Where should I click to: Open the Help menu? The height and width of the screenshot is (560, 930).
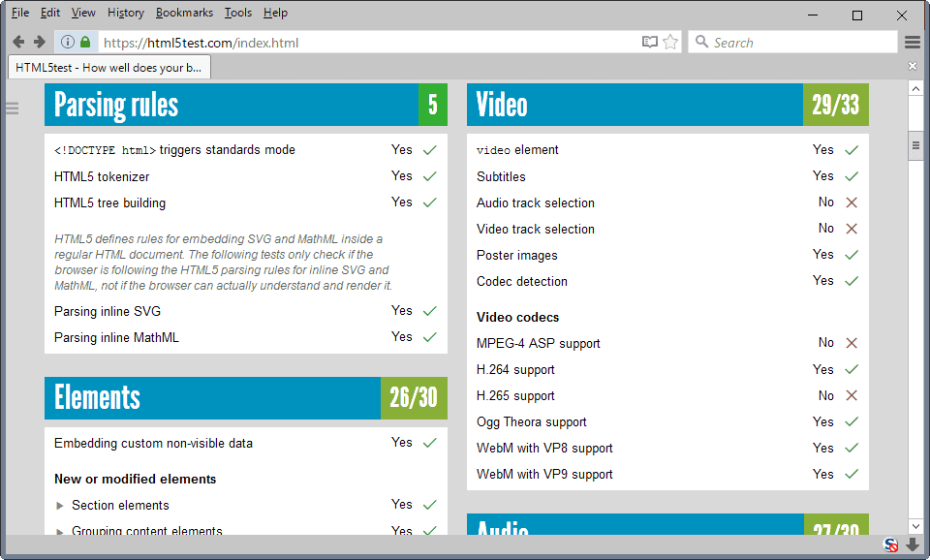(x=275, y=13)
